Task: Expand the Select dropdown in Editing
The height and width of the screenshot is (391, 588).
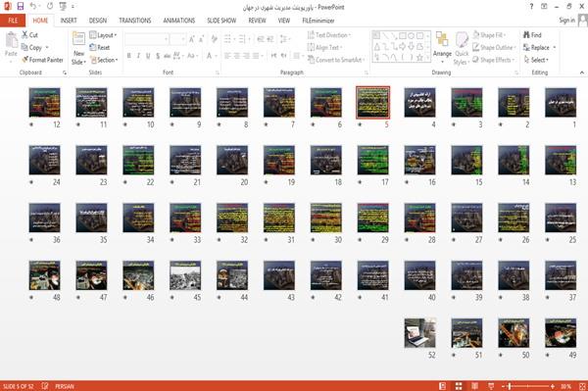Action: [x=536, y=60]
